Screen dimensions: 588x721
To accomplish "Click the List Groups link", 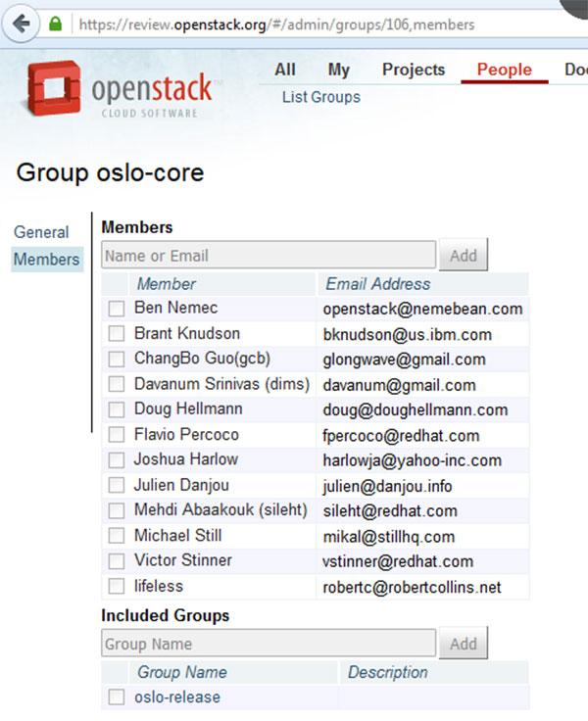I will (x=321, y=98).
